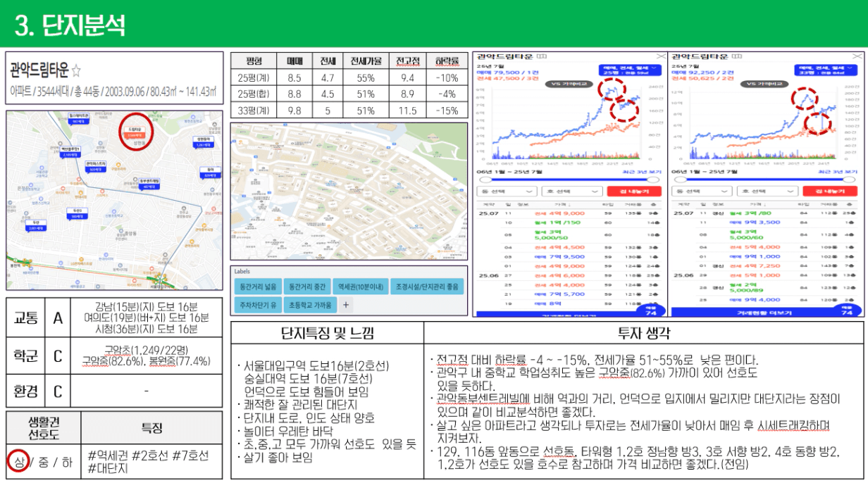Viewport: 868px width, 483px height.
Task: Add a new label with plus button
Action: pos(346,305)
